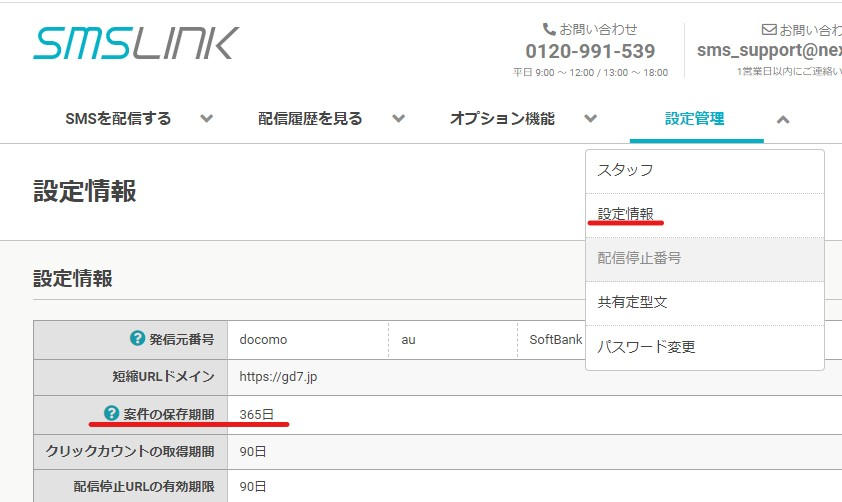Select スタッフ from the dropdown menu
This screenshot has height=502, width=842.
705,171
